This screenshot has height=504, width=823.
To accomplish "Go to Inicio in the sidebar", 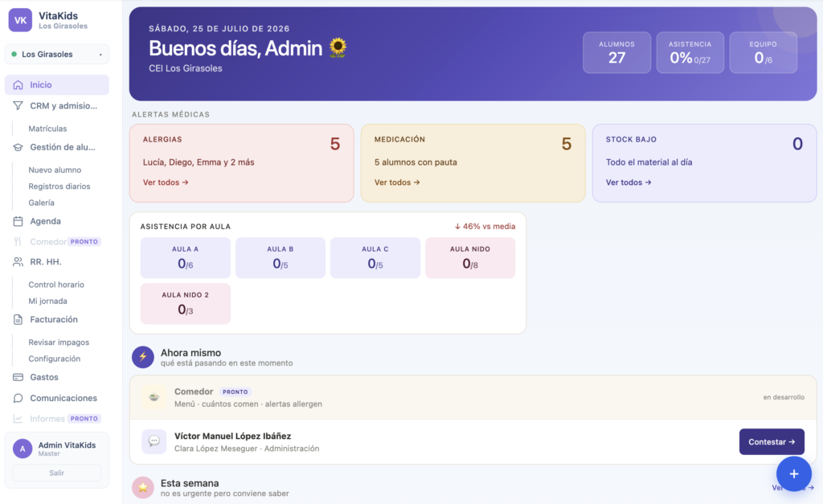I will [x=57, y=84].
